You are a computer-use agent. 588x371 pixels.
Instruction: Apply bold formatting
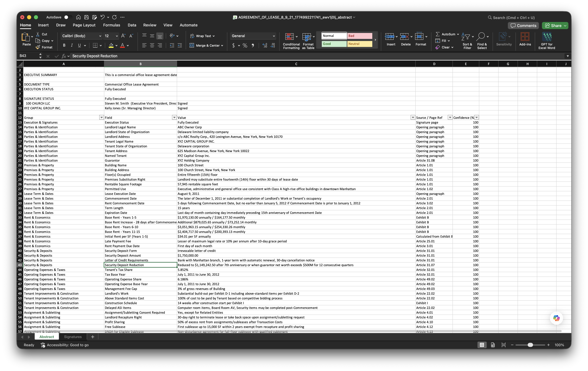(x=64, y=45)
